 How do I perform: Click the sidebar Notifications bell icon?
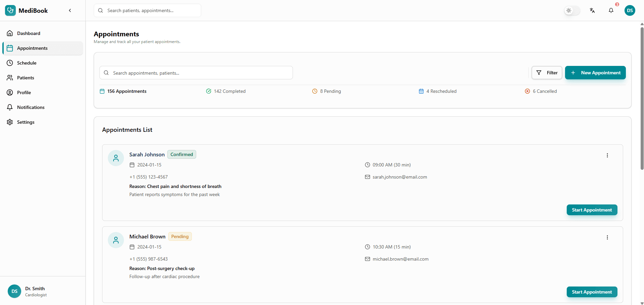coord(10,107)
